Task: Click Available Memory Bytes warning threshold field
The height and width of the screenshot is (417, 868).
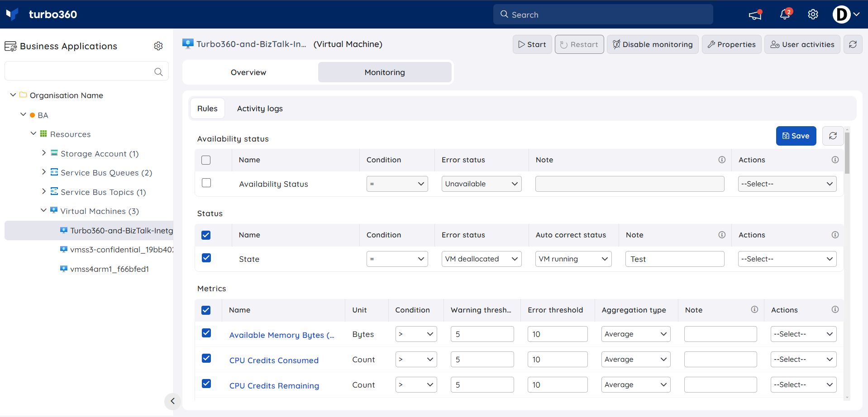Action: [x=482, y=334]
